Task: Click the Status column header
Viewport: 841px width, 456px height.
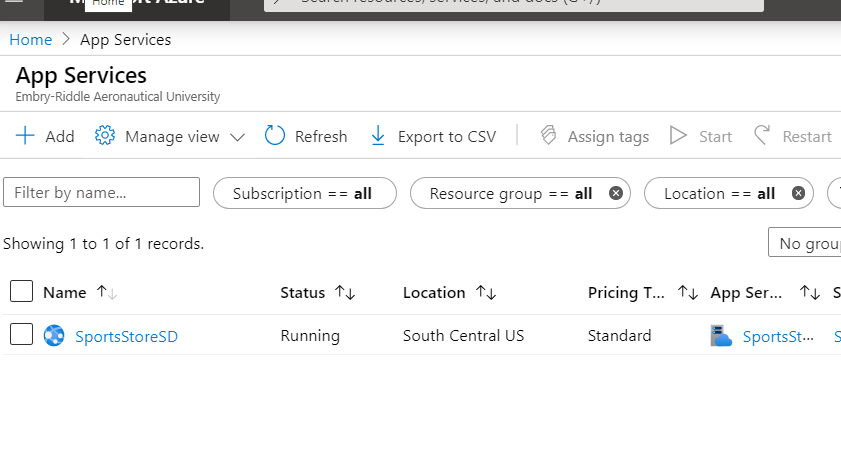Action: [303, 292]
